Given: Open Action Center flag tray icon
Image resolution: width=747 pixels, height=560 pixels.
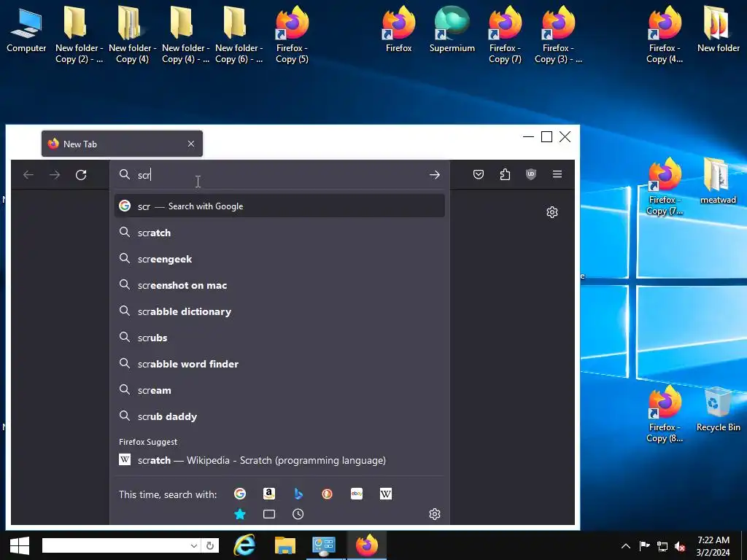Looking at the screenshot, I should pos(644,546).
